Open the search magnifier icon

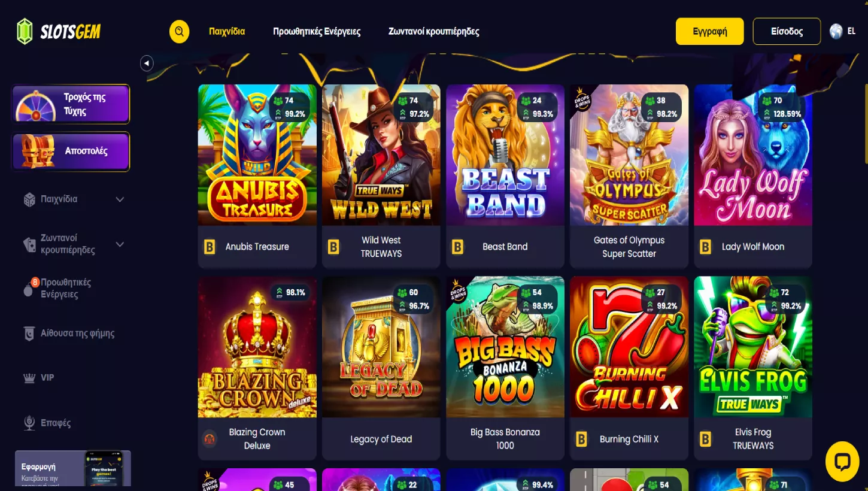pyautogui.click(x=180, y=31)
